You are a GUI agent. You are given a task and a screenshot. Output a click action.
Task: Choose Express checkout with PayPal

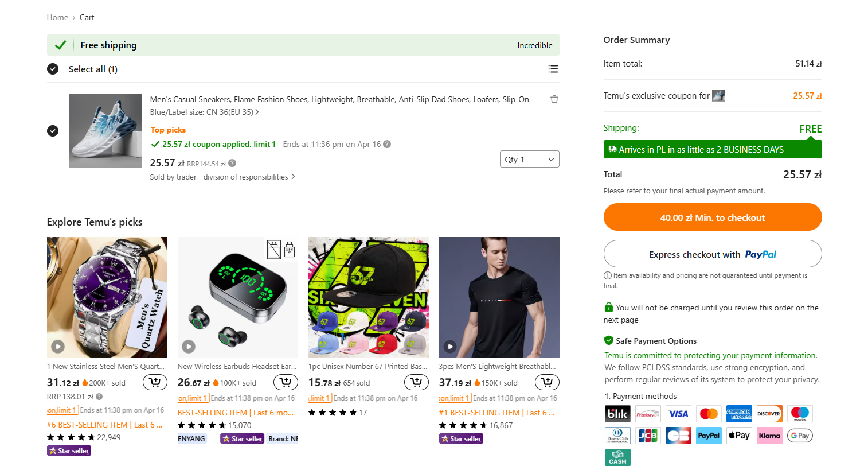tap(712, 254)
